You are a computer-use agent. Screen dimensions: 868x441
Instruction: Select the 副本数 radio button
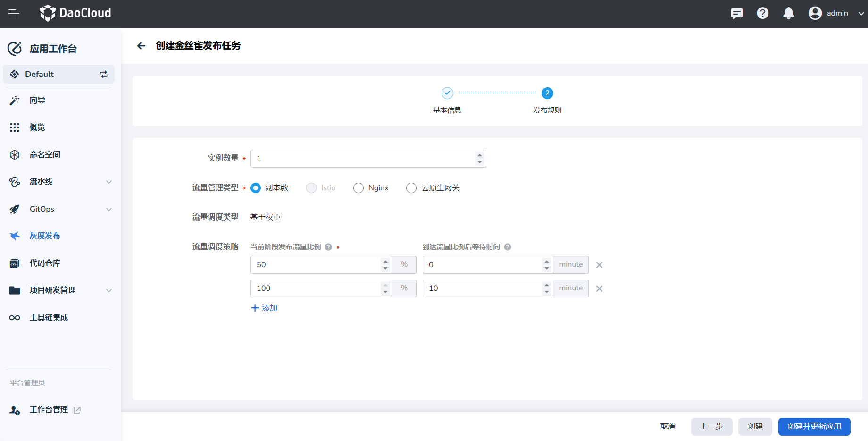pos(256,188)
